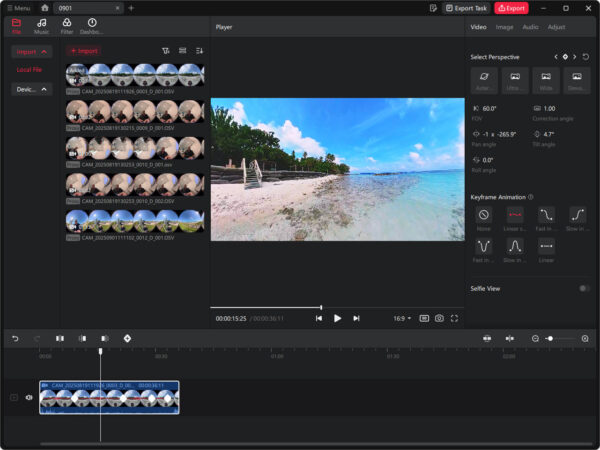Mute the timeline video track
The image size is (600, 450).
29,398
